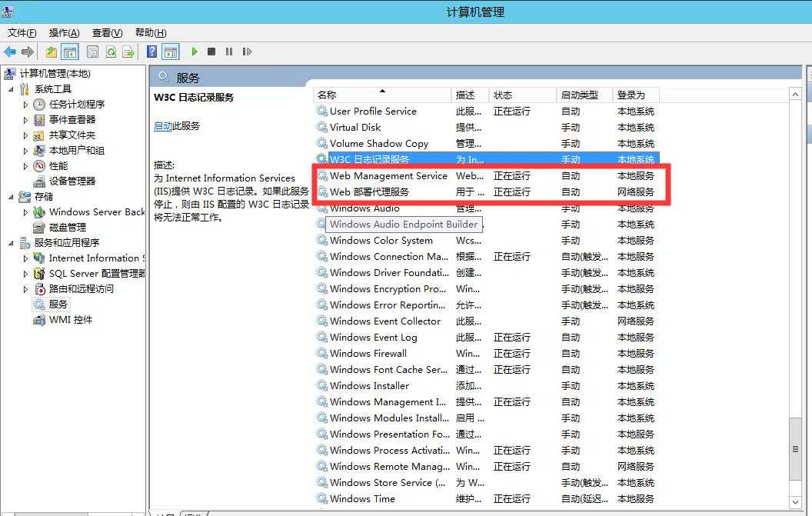This screenshot has height=516, width=812.
Task: Pause the service with pause icon
Action: click(229, 52)
